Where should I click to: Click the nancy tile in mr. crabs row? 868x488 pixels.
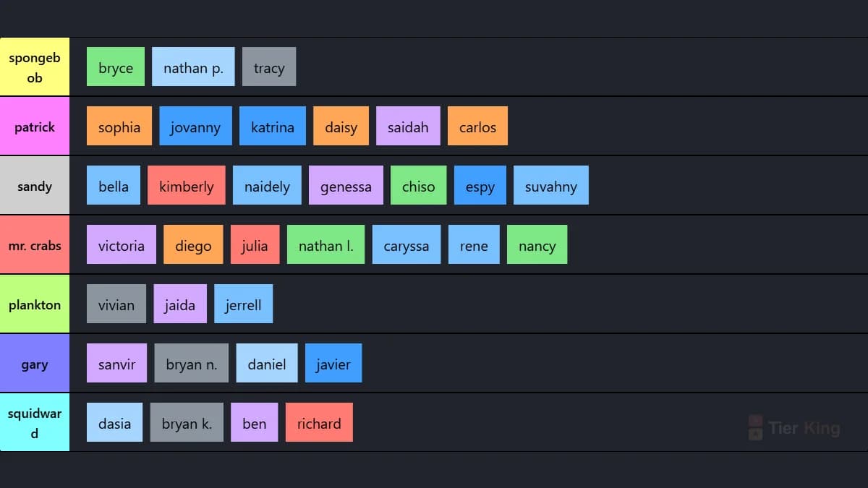tap(537, 245)
